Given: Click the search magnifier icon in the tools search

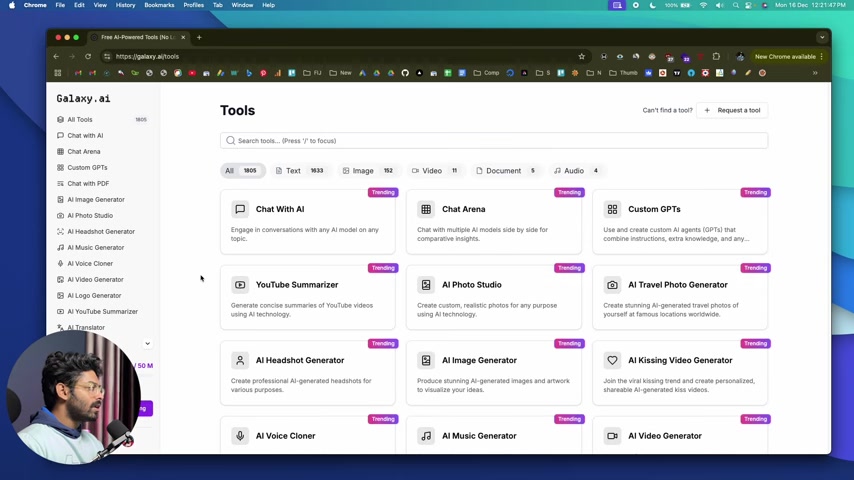Looking at the screenshot, I should tap(230, 141).
